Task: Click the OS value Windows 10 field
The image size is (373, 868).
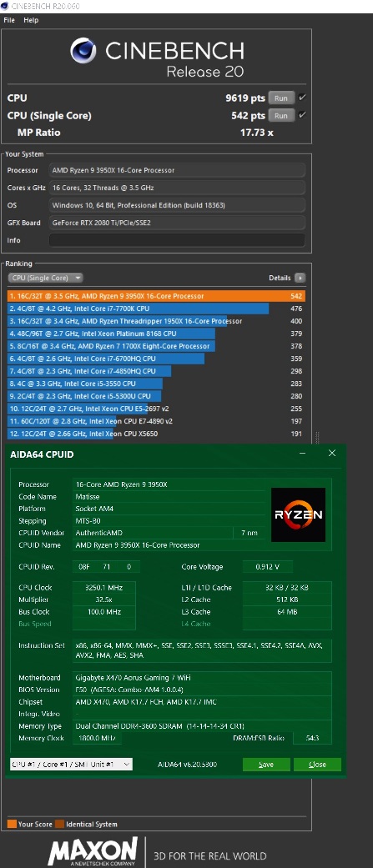Action: click(x=177, y=205)
